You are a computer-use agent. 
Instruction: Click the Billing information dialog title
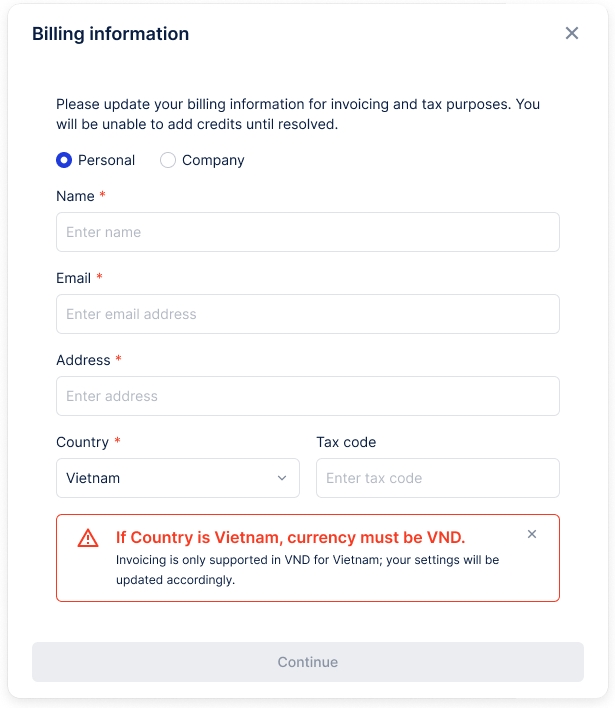coord(110,34)
